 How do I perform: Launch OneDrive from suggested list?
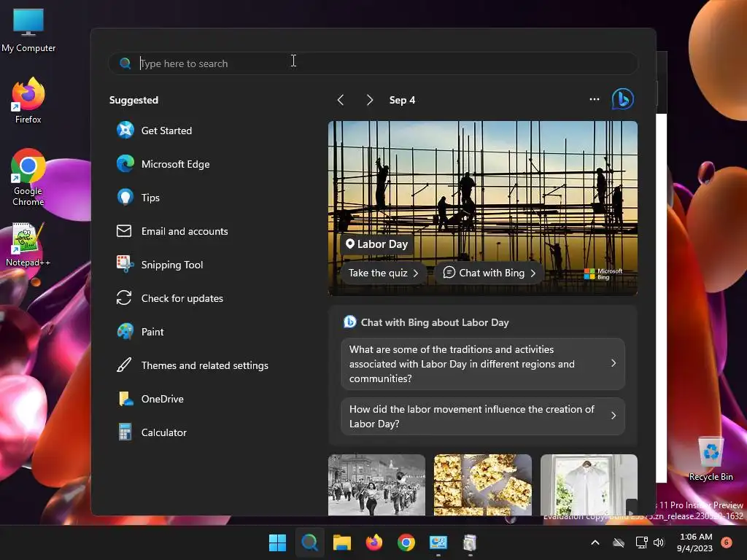point(150,399)
